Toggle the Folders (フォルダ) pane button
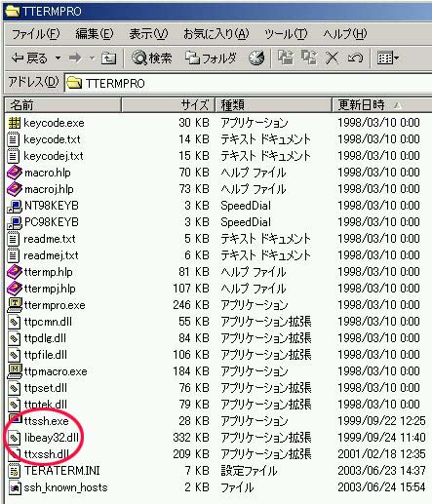 coord(211,58)
